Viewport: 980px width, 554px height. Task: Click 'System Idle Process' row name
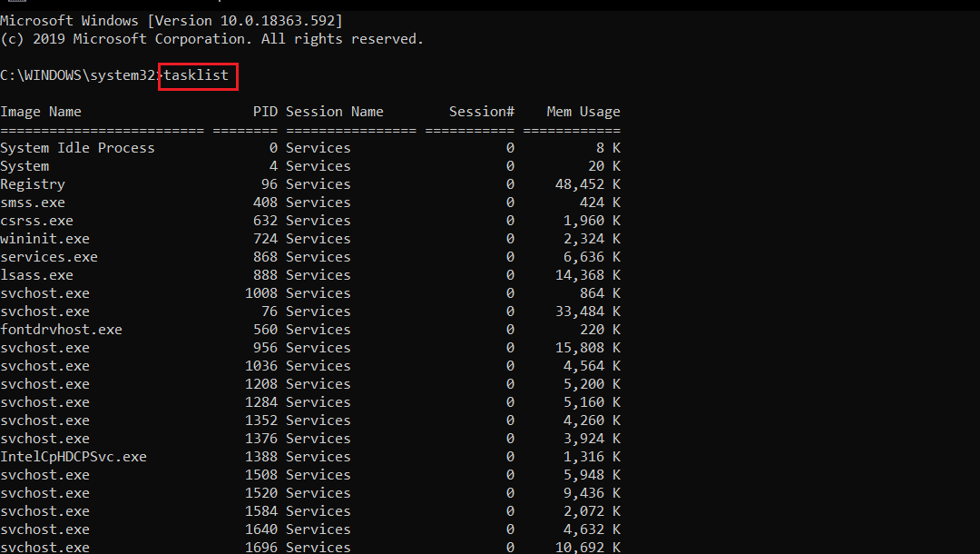[x=77, y=148]
